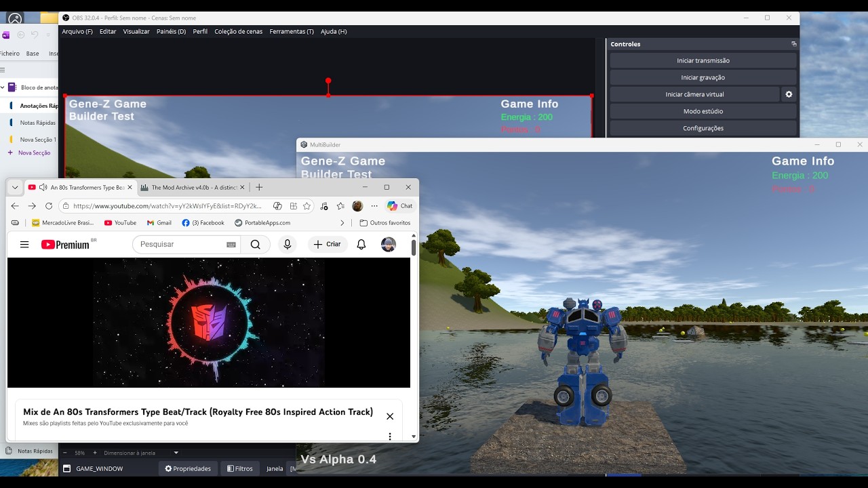The image size is (868, 488).
Task: Open Gmail bookmark
Action: click(x=159, y=222)
